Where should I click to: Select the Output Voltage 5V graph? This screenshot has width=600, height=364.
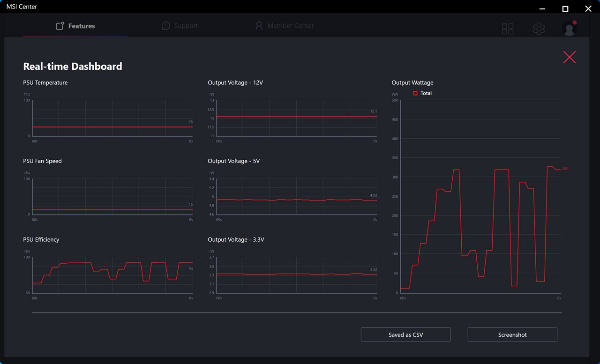[297, 197]
